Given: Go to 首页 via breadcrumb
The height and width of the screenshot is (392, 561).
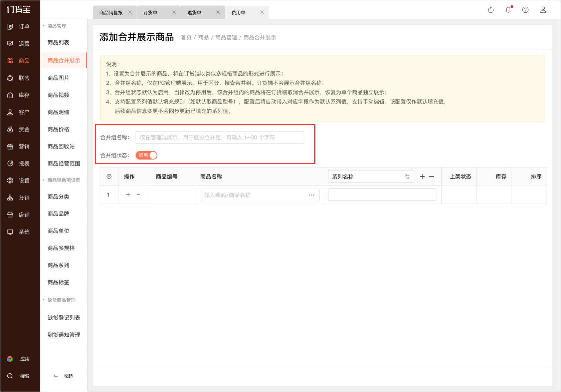Looking at the screenshot, I should pos(186,37).
